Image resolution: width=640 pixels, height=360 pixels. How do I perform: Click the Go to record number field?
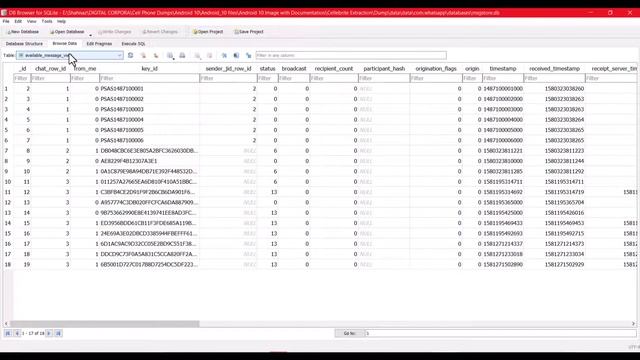(500, 333)
